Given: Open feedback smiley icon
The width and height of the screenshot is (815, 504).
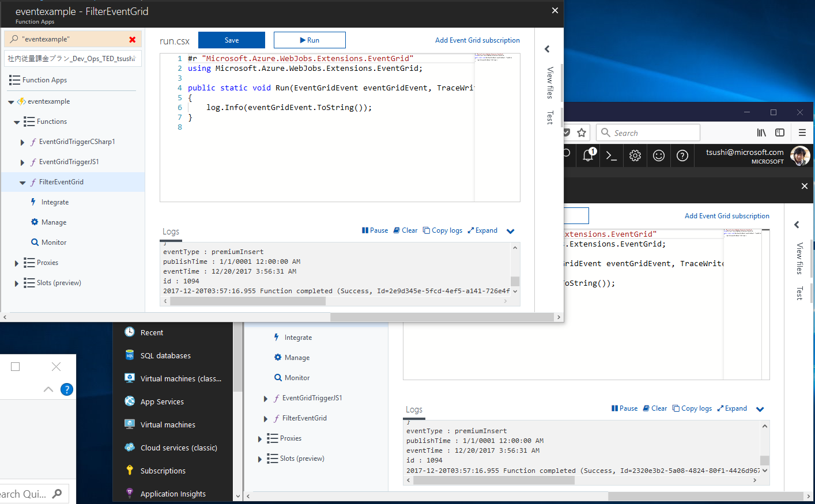Looking at the screenshot, I should 659,156.
